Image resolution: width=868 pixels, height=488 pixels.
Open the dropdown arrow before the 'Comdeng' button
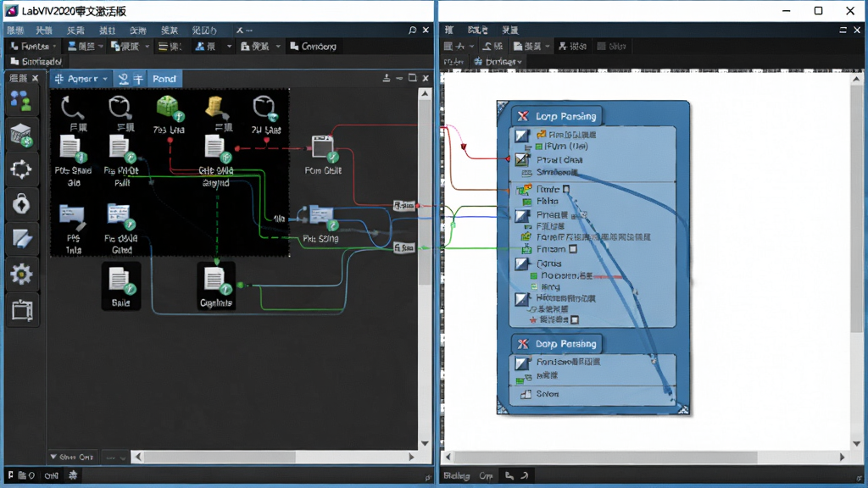[x=278, y=47]
